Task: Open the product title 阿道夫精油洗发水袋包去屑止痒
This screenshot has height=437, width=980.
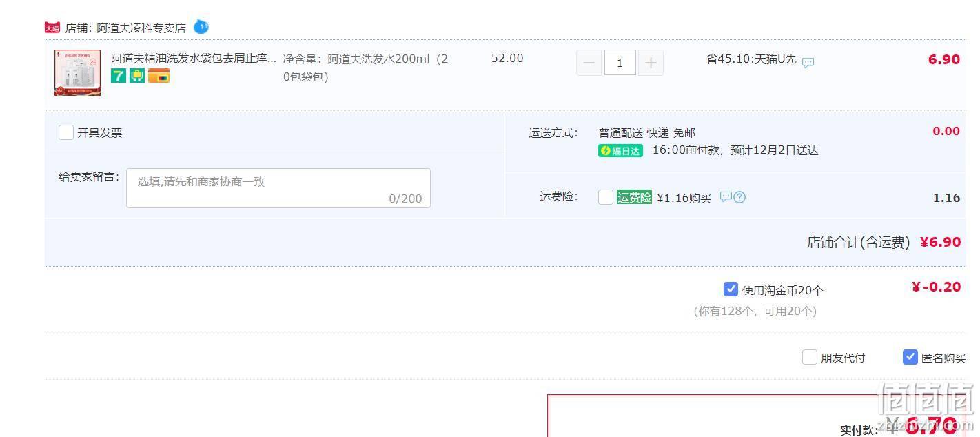Action: [194, 58]
